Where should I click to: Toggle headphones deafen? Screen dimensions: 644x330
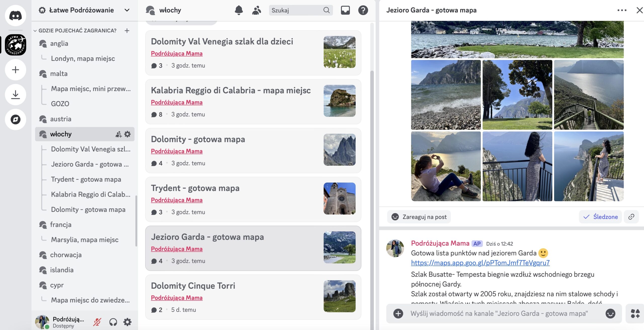click(x=113, y=322)
